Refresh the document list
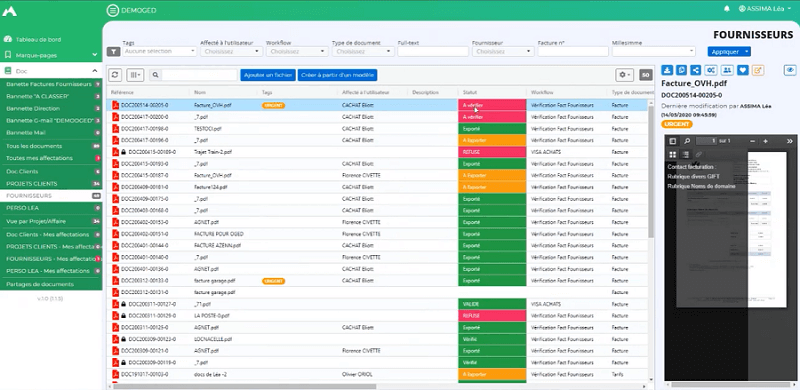This screenshot has height=390, width=800. (x=115, y=75)
